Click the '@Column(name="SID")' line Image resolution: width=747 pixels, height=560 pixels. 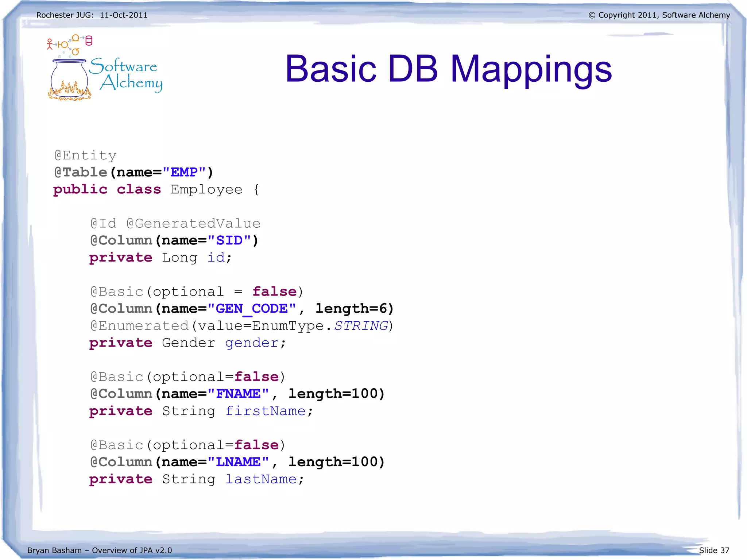[x=174, y=240]
